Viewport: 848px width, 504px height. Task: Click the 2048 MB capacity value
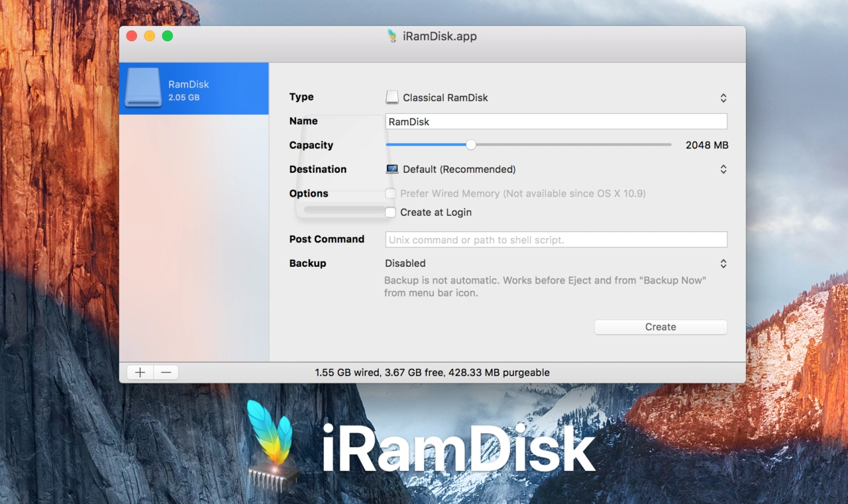point(706,144)
